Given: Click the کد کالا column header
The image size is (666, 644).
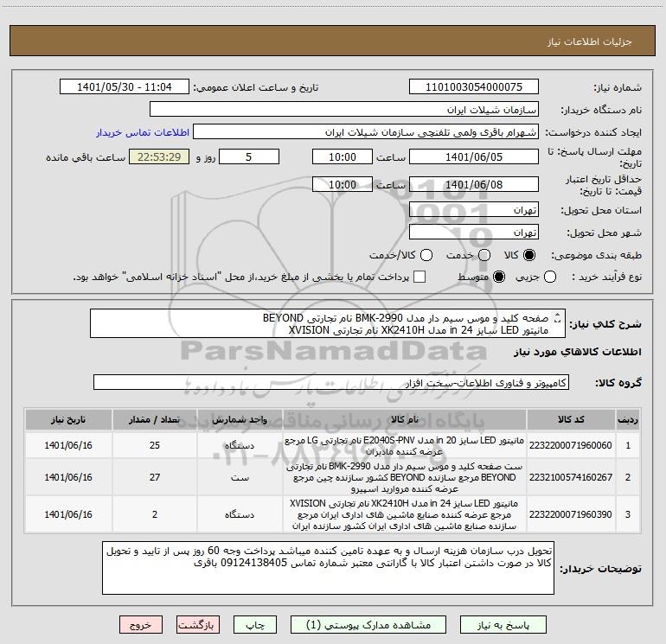Looking at the screenshot, I should tap(571, 419).
